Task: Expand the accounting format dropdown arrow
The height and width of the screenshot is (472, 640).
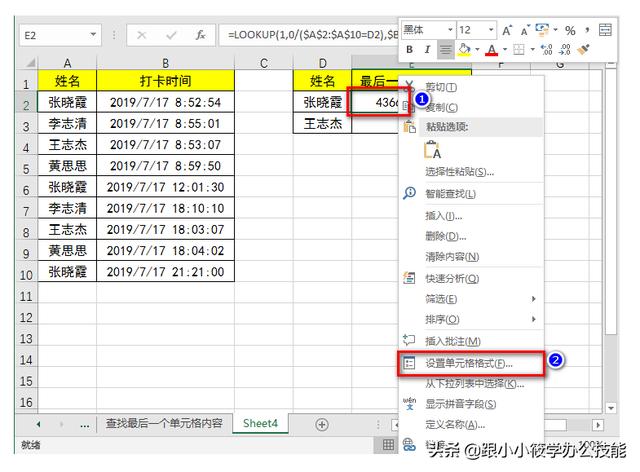Action: (555, 30)
